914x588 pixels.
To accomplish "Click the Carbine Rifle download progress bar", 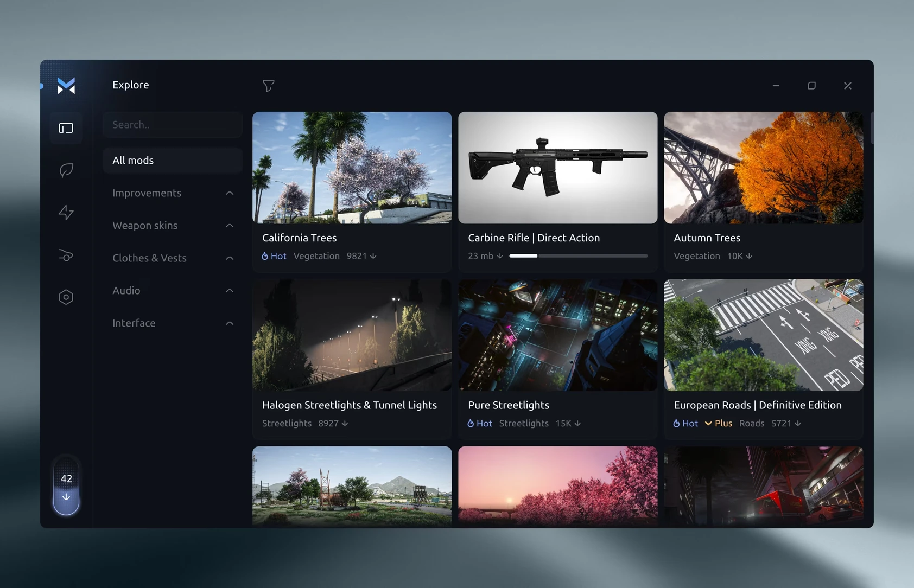I will coord(578,256).
